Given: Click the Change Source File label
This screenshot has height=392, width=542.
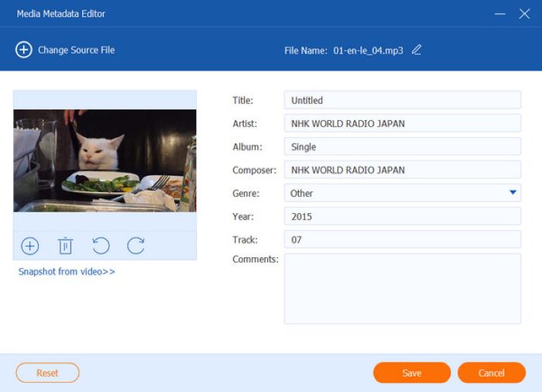Looking at the screenshot, I should 77,50.
